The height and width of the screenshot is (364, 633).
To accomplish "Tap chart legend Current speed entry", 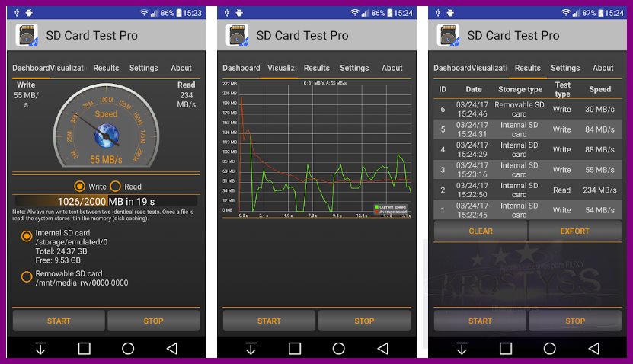I will coord(390,207).
